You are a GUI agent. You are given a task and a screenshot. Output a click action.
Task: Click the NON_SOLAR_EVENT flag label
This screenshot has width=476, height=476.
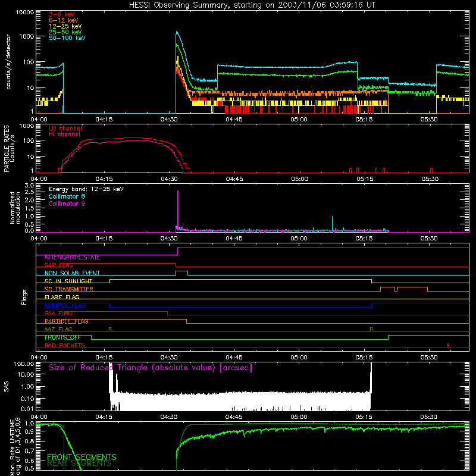click(72, 273)
